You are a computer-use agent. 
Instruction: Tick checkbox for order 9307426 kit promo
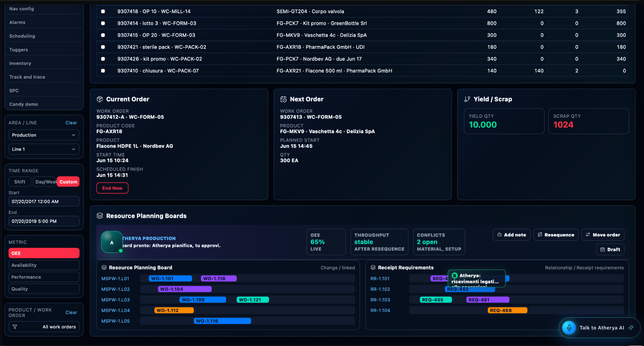(x=103, y=59)
